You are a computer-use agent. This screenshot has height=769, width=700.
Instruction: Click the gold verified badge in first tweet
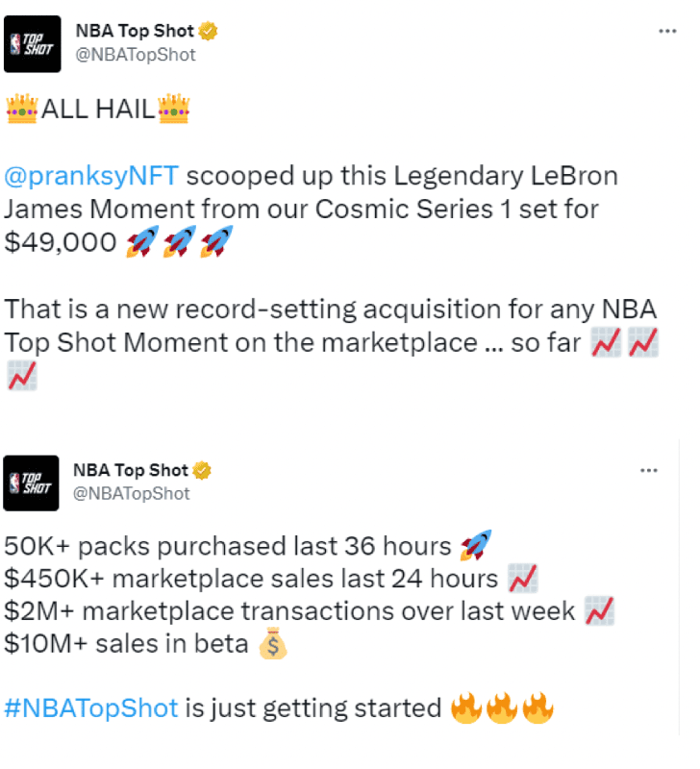(208, 31)
